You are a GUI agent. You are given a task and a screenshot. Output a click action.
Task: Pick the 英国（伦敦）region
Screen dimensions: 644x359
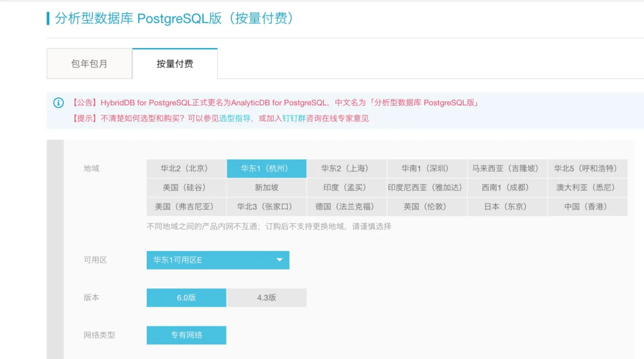point(427,207)
